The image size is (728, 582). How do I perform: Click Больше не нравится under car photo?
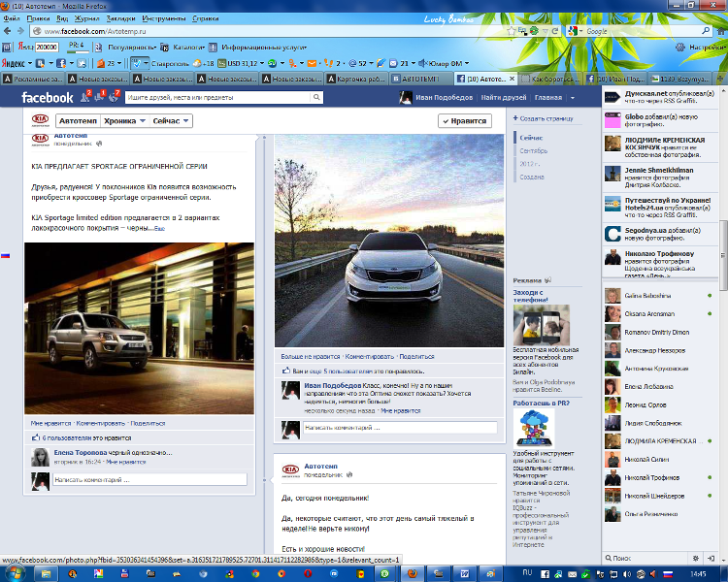tap(311, 356)
